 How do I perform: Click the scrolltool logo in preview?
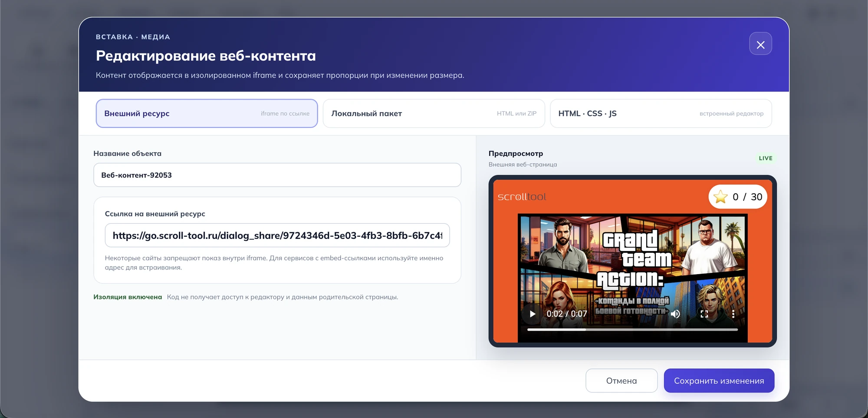(x=522, y=197)
